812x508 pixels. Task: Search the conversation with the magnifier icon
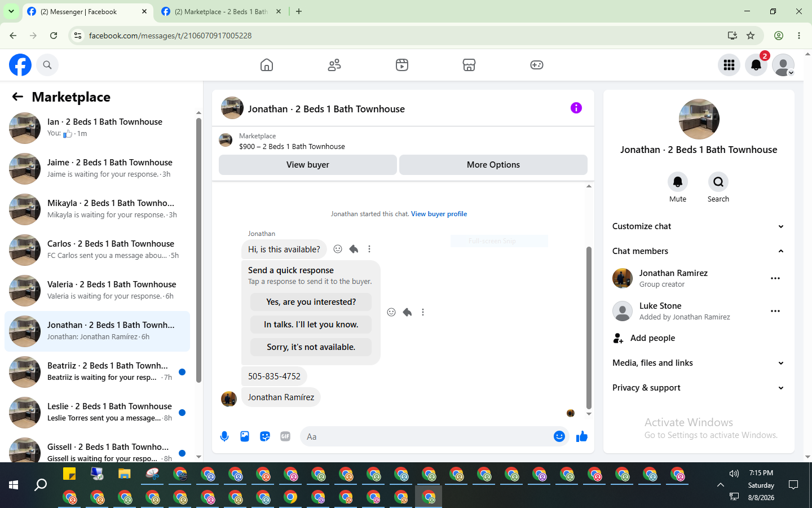click(718, 182)
